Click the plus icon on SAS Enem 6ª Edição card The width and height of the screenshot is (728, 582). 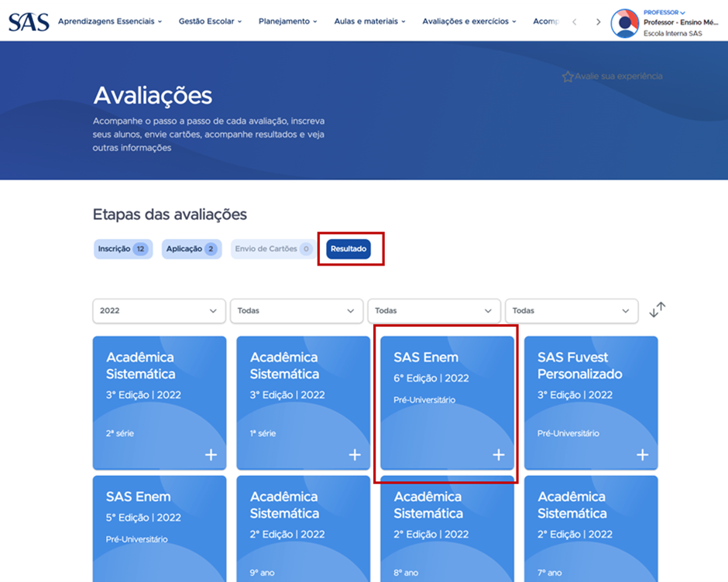[499, 455]
